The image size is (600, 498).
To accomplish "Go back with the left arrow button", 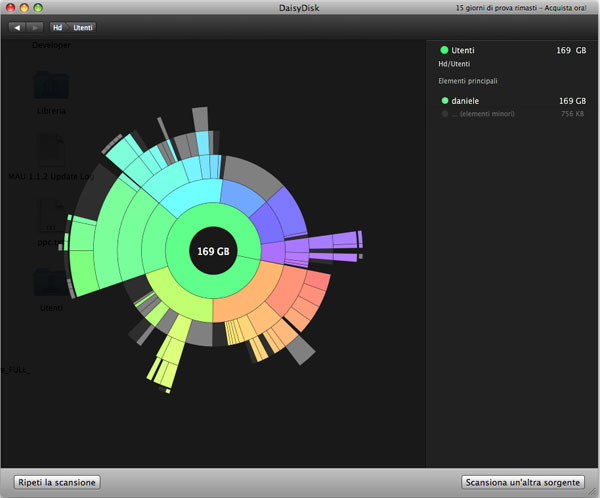I will [17, 28].
